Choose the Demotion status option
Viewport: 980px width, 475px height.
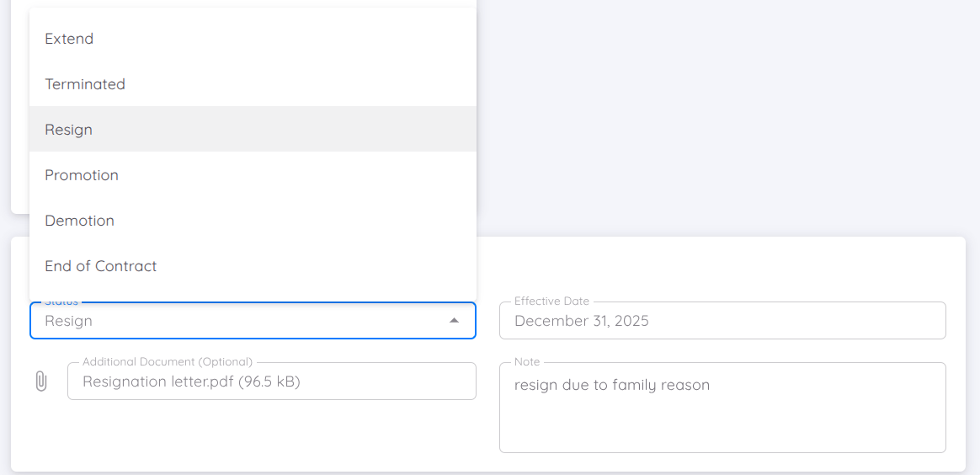[79, 221]
